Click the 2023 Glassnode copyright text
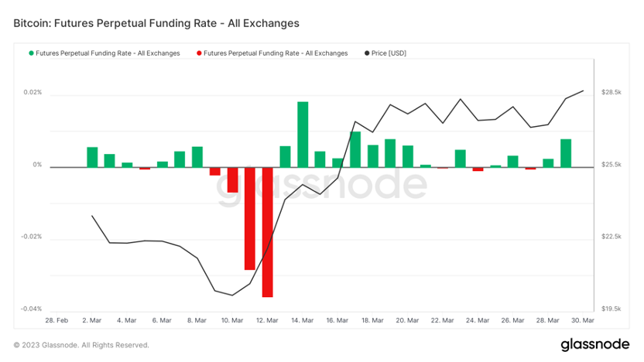The image size is (644, 362). [81, 345]
